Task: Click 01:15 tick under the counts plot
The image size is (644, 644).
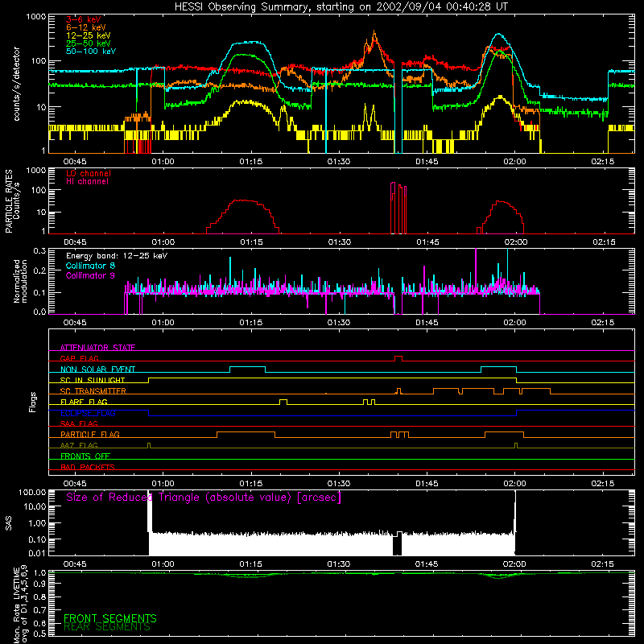Action: (x=251, y=162)
